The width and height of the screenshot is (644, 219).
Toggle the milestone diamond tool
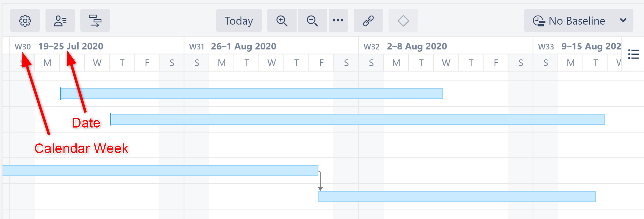403,21
